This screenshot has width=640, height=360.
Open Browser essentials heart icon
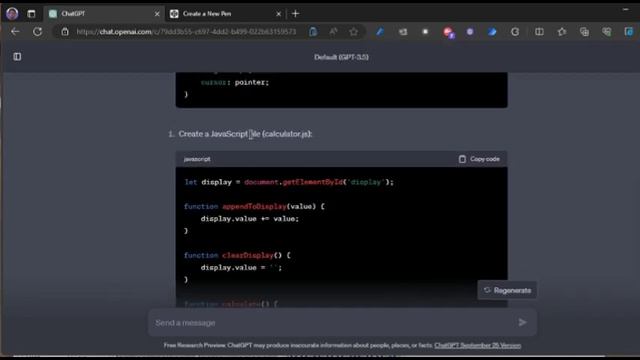tap(607, 31)
